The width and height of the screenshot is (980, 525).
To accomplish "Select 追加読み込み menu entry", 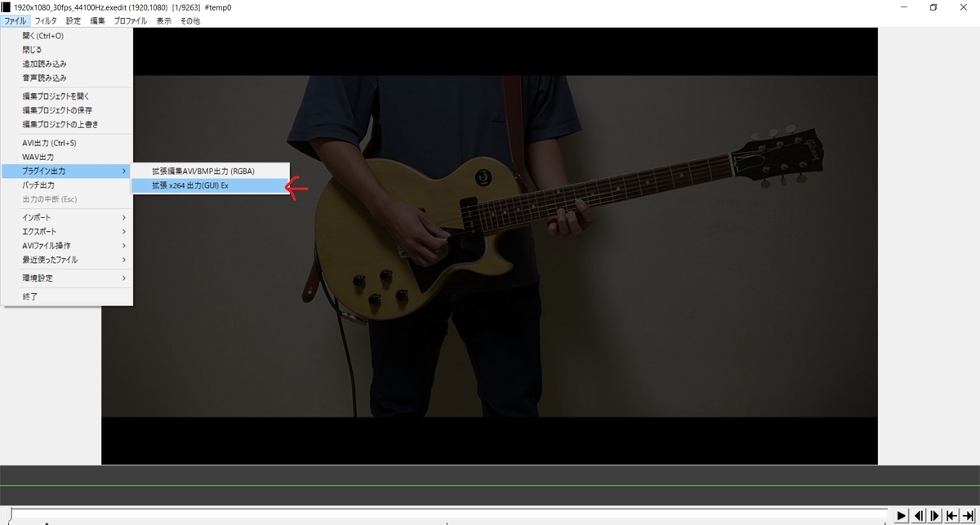I will (x=67, y=64).
